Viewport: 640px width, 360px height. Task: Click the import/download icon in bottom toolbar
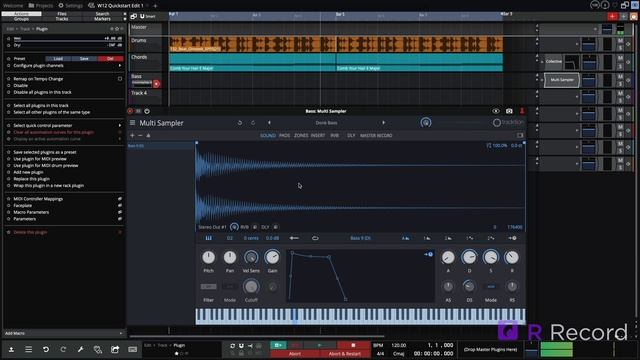(x=11, y=349)
